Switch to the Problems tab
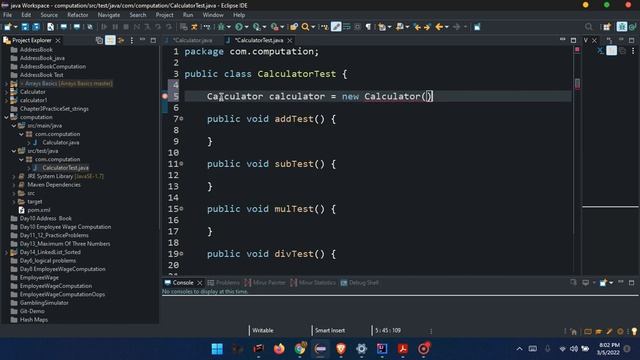 (x=224, y=282)
